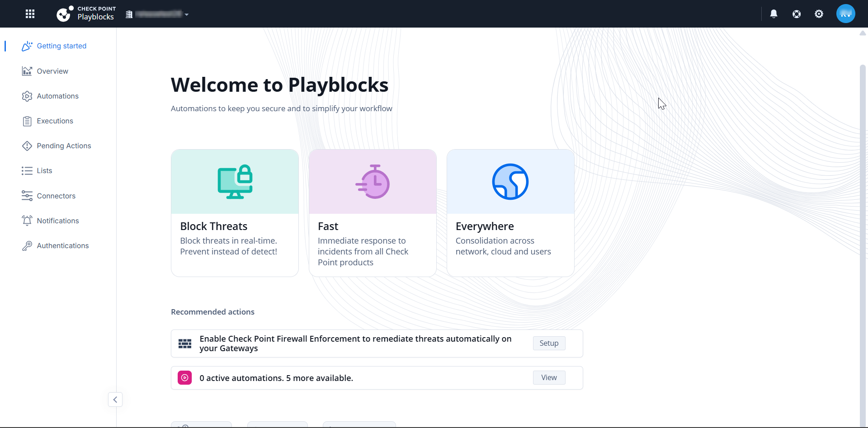The width and height of the screenshot is (868, 428).
Task: Click the Automations gear icon
Action: (x=27, y=96)
